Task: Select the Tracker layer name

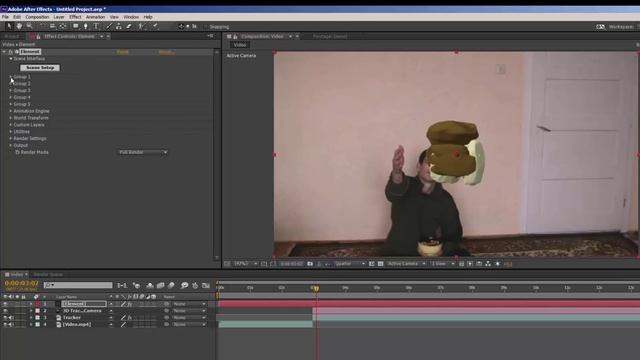Action: click(x=72, y=318)
